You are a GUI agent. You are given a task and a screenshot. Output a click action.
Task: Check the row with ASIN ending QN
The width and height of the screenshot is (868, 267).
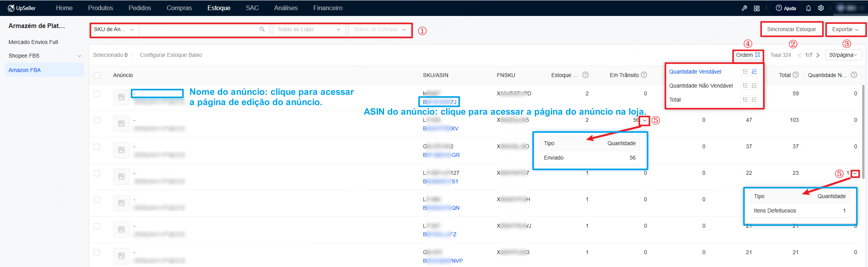pyautogui.click(x=97, y=200)
